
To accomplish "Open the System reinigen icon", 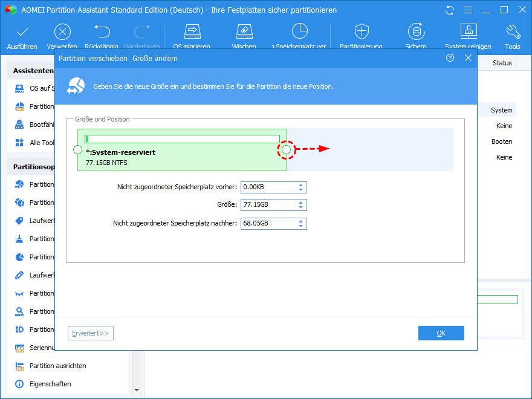I will (x=469, y=31).
